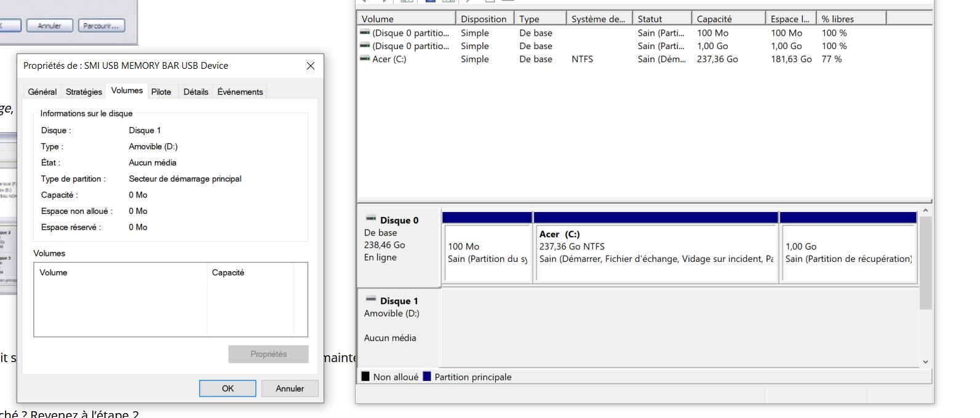Switch to the Général tab

pos(42,92)
